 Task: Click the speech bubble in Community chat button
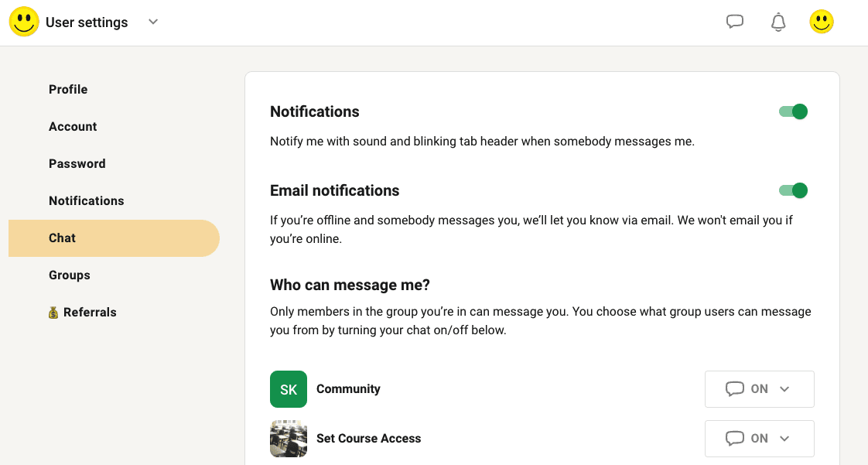coord(735,389)
